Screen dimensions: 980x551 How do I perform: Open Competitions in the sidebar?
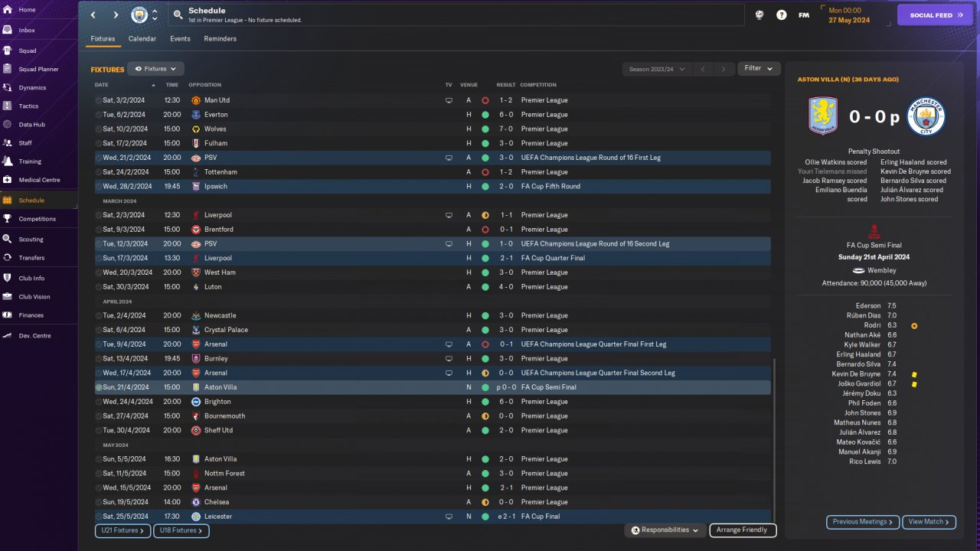pyautogui.click(x=38, y=219)
